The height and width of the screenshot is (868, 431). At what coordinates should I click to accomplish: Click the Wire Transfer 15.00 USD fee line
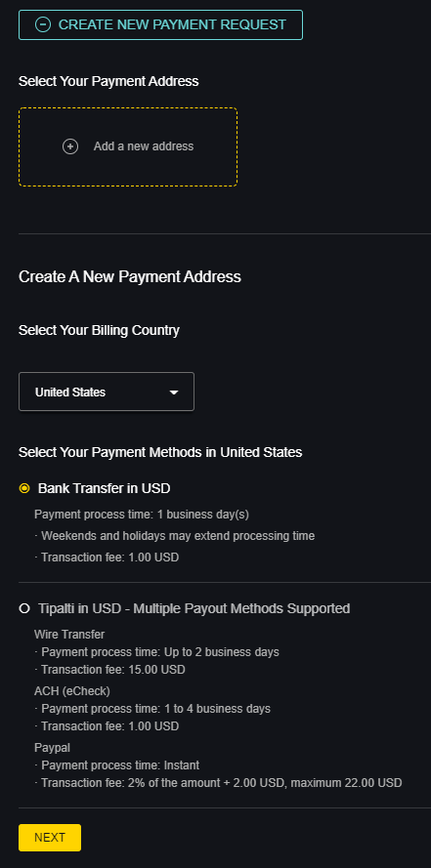click(x=109, y=670)
